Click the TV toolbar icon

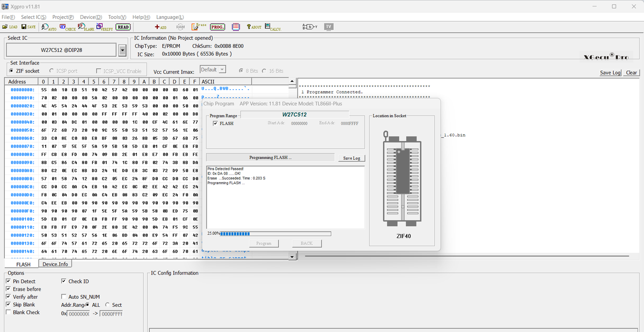tap(328, 27)
